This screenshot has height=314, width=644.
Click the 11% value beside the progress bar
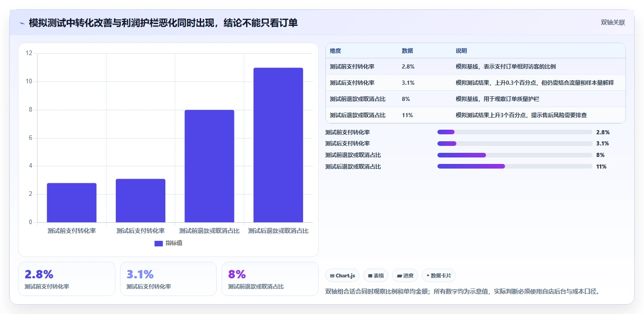click(x=601, y=167)
